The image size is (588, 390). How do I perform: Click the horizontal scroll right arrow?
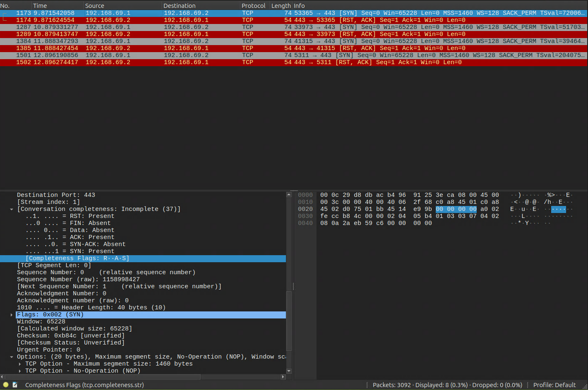(283, 377)
